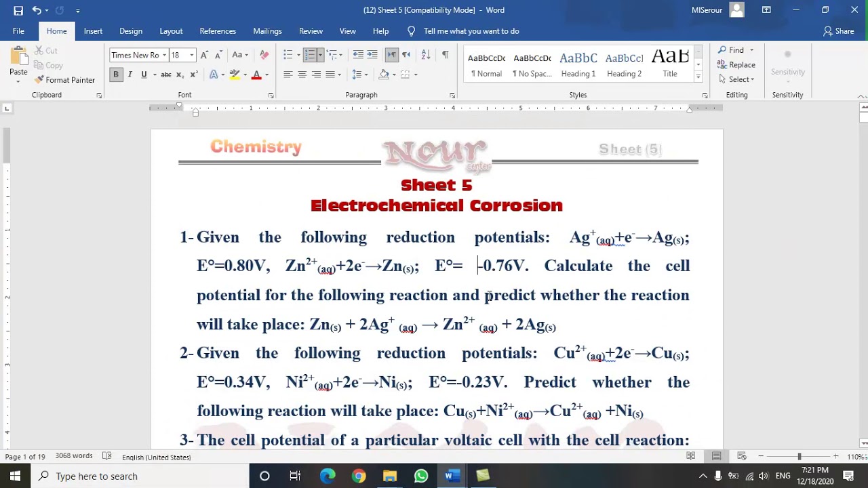Align text to the left
Screen dimensions: 868x488
[288, 75]
